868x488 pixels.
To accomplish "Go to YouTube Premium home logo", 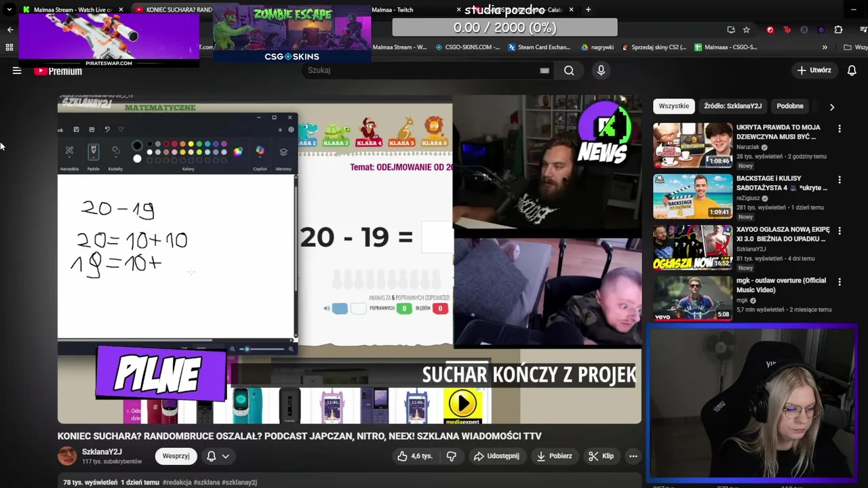I will coord(58,70).
